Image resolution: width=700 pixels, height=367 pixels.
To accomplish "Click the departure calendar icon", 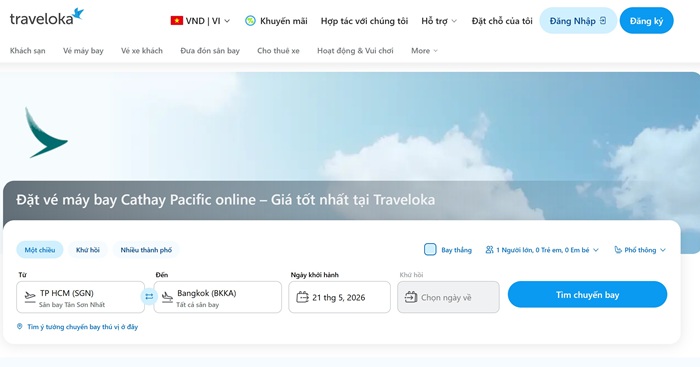I will click(302, 297).
